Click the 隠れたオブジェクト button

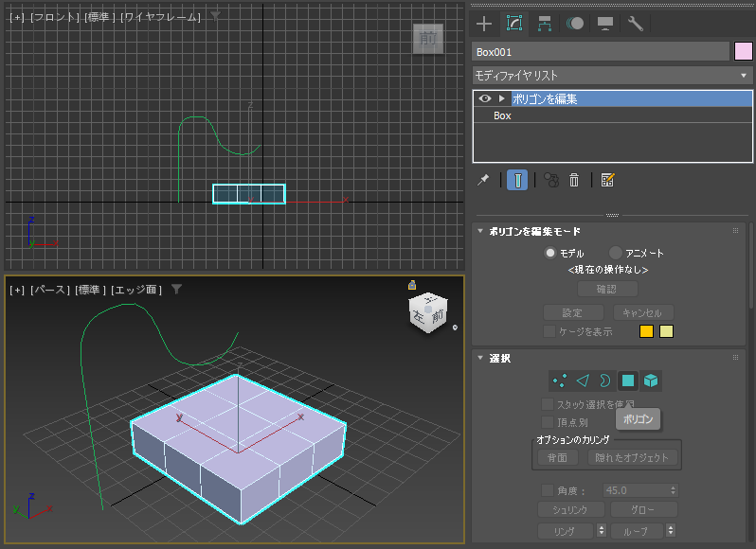click(632, 457)
